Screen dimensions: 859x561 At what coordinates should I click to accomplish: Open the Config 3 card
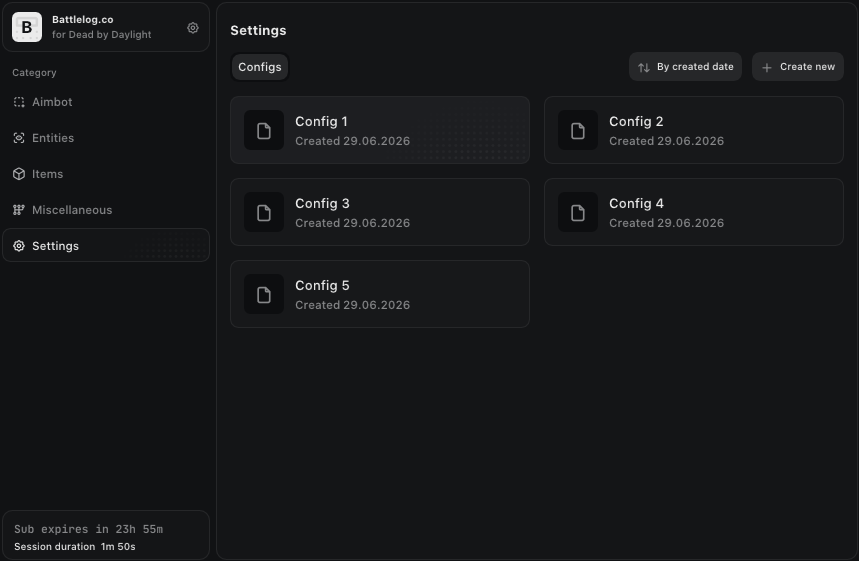(x=380, y=212)
